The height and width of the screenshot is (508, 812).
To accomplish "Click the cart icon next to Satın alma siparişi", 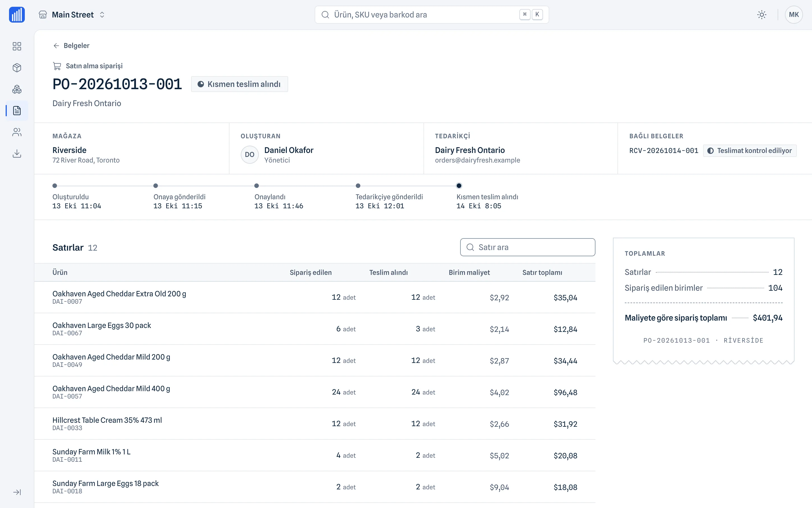I will pyautogui.click(x=57, y=66).
